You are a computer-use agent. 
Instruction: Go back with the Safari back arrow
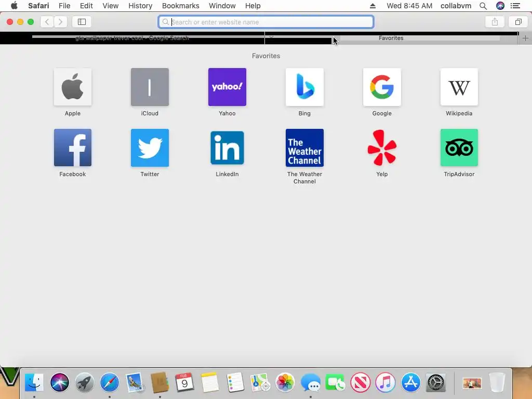point(47,22)
